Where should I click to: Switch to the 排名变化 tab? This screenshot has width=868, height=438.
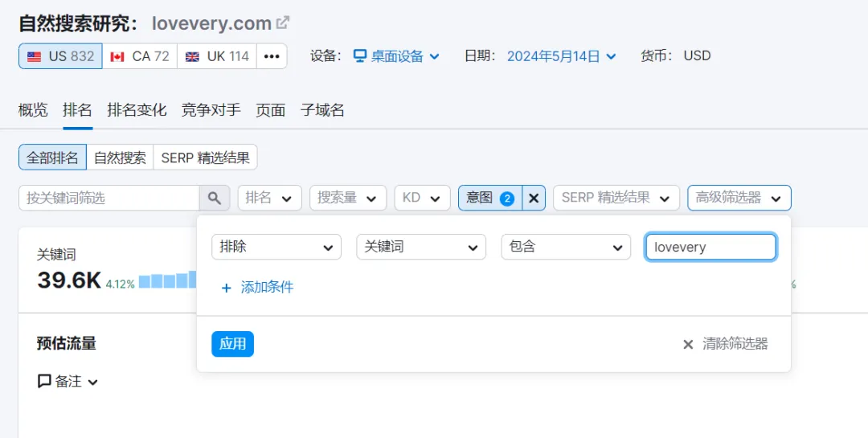pos(137,109)
